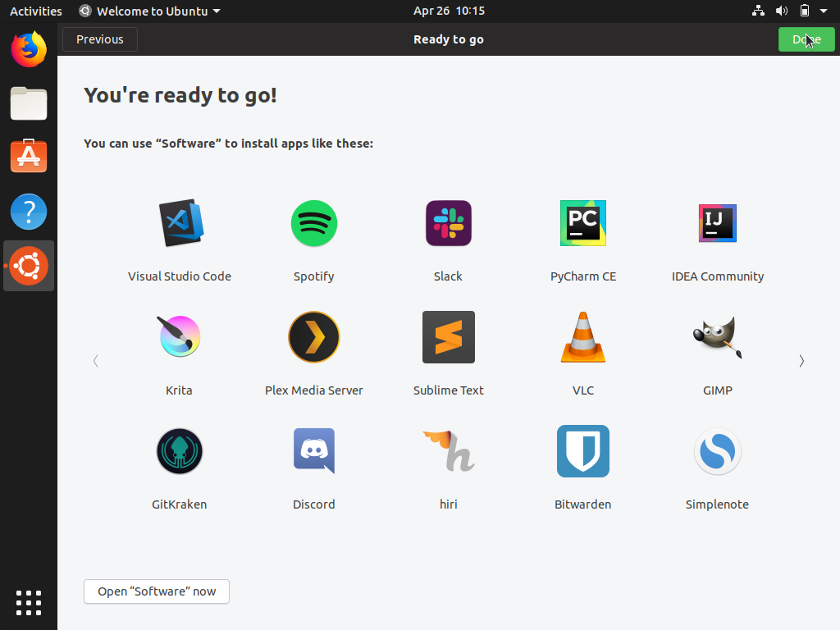Click the "You're ready to go!" heading
Image resolution: width=840 pixels, height=630 pixels.
[180, 95]
